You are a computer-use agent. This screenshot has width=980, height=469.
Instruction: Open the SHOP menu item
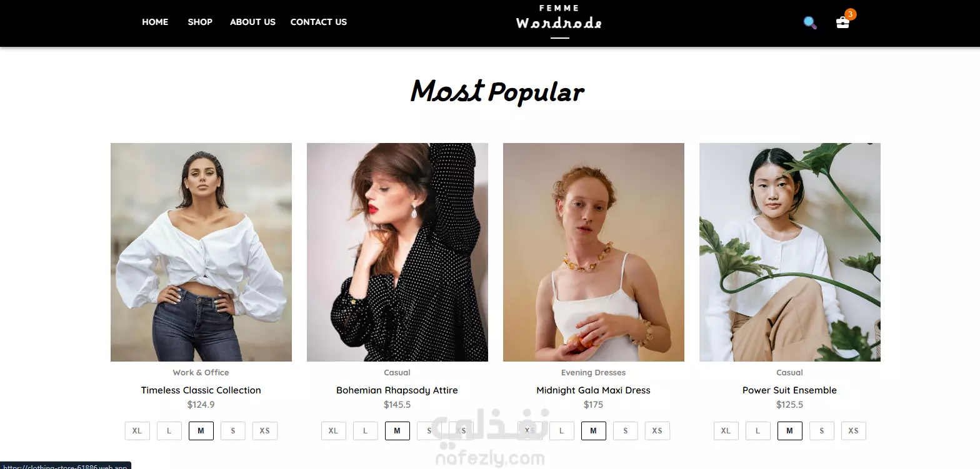pos(200,22)
